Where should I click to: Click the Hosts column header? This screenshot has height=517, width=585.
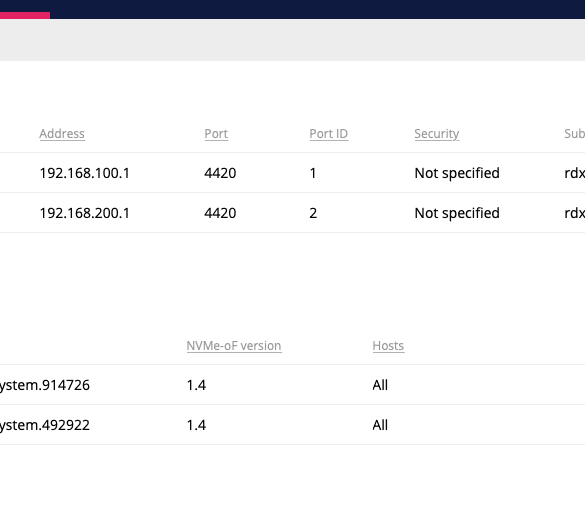click(388, 346)
